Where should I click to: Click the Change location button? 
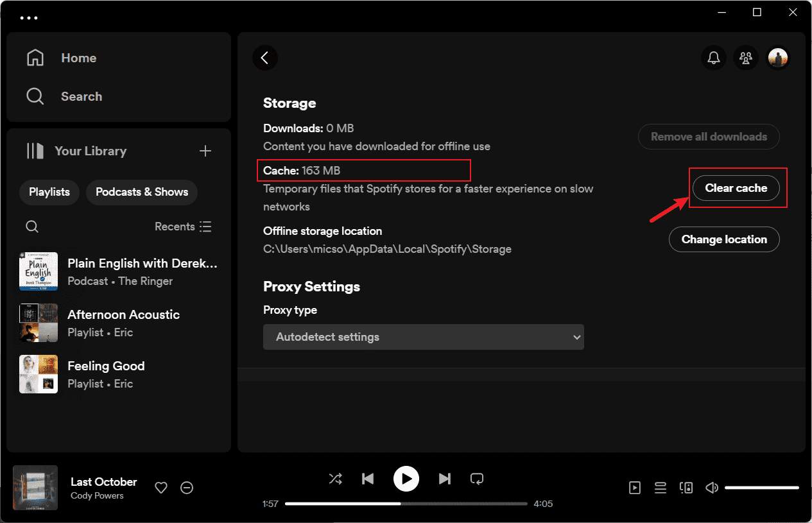[x=724, y=239]
